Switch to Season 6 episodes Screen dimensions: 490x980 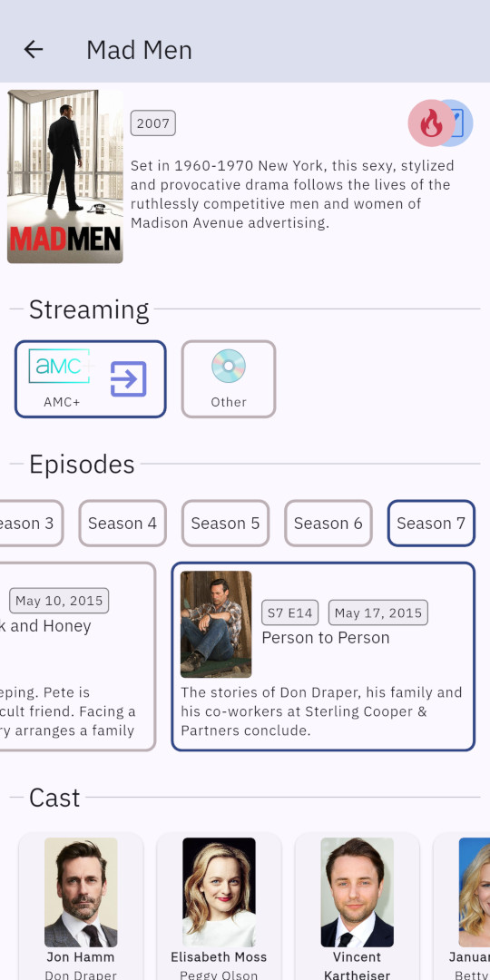[x=328, y=524]
